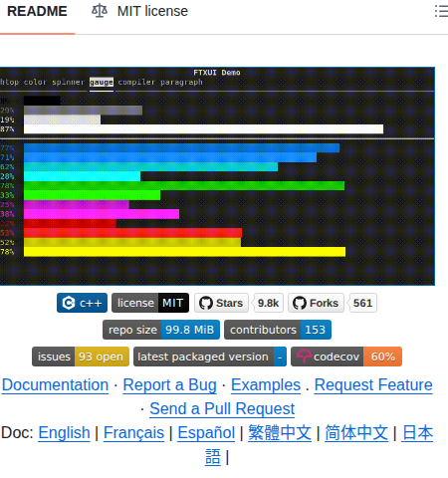Follow the Request Feature link
The width and height of the screenshot is (448, 478).
coord(373,385)
